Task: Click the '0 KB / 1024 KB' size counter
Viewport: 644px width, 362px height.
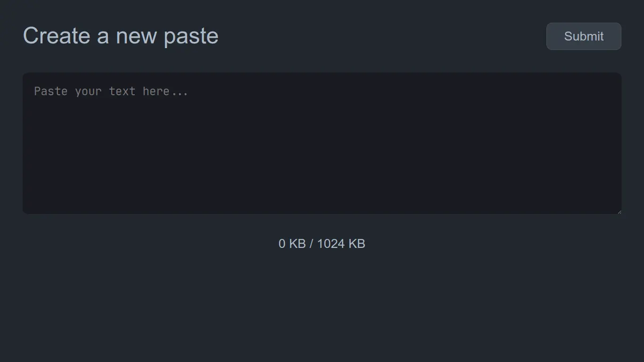Action: (x=322, y=244)
